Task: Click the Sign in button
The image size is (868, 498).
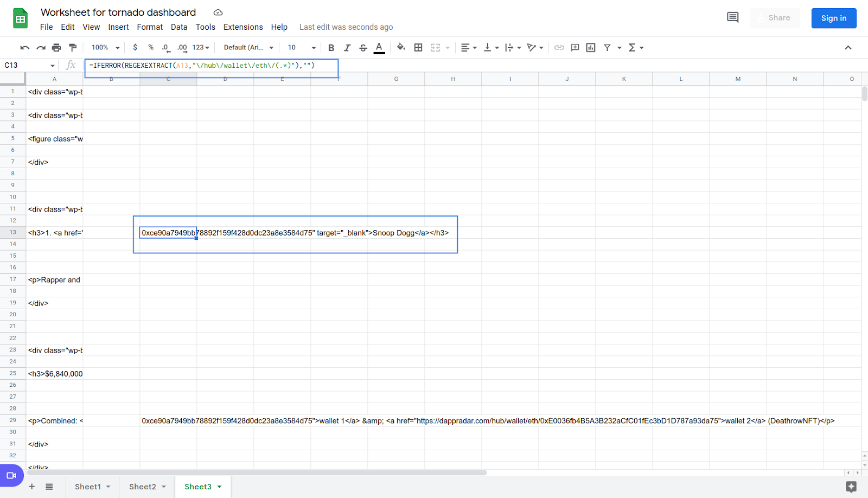Action: 834,18
